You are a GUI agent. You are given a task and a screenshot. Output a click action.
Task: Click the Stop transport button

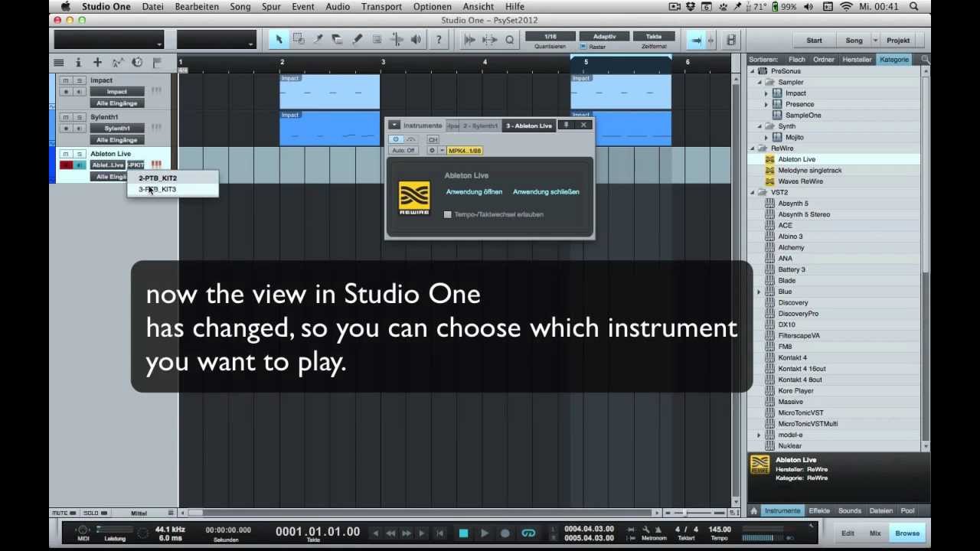(463, 533)
